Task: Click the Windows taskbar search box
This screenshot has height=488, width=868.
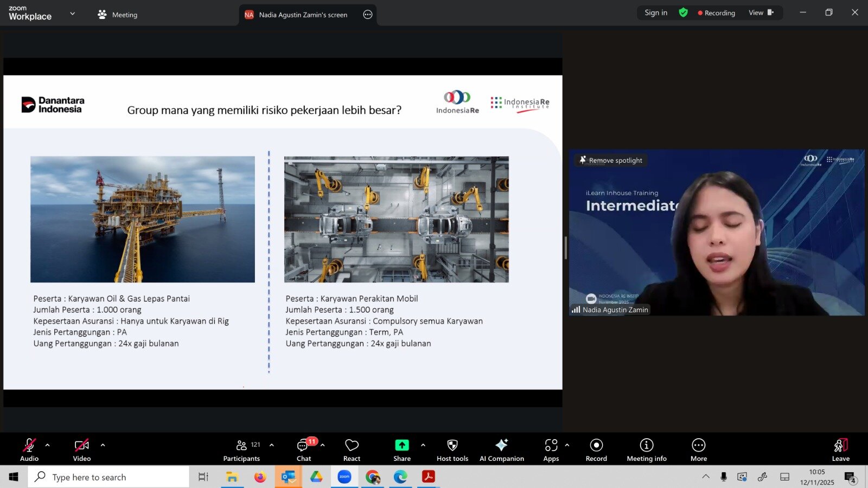Action: click(x=108, y=477)
